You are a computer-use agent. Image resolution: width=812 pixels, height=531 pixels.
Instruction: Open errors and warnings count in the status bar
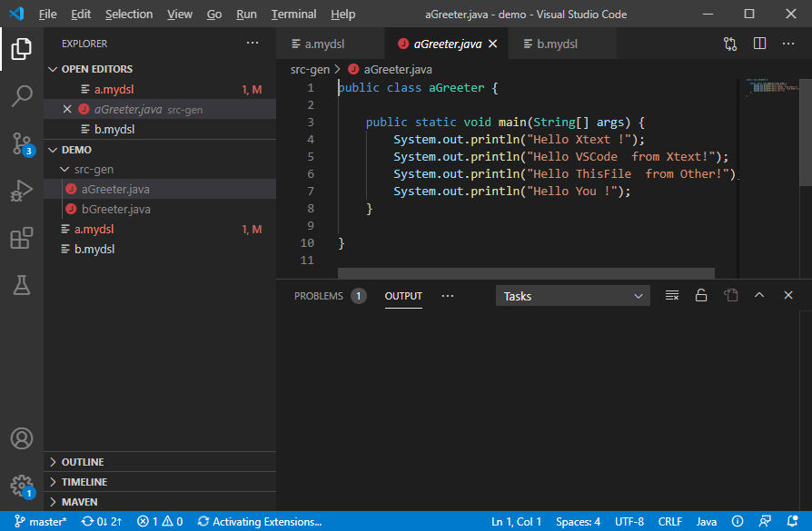click(160, 522)
